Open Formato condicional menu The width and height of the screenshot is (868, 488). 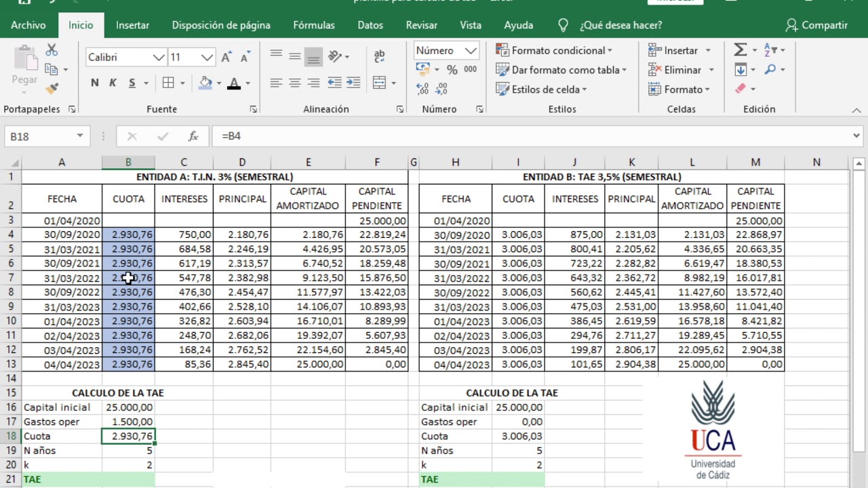pos(554,51)
